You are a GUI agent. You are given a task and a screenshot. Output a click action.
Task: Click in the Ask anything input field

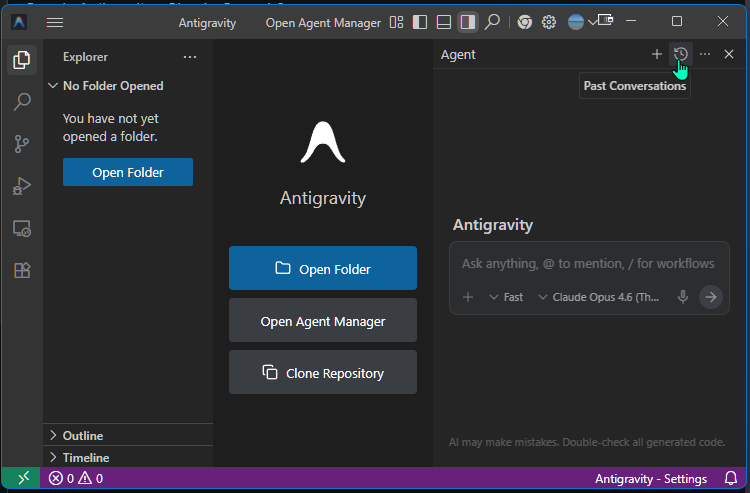(x=588, y=264)
